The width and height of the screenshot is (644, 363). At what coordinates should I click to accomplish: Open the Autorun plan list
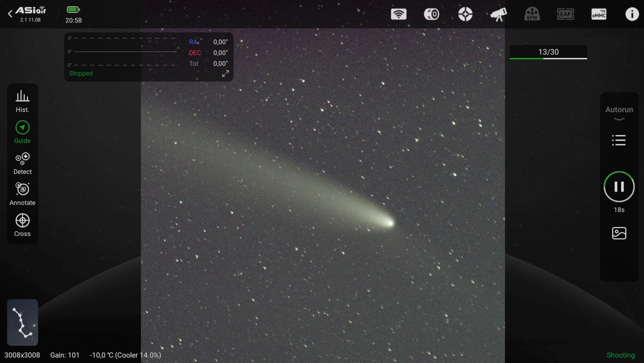click(x=619, y=140)
